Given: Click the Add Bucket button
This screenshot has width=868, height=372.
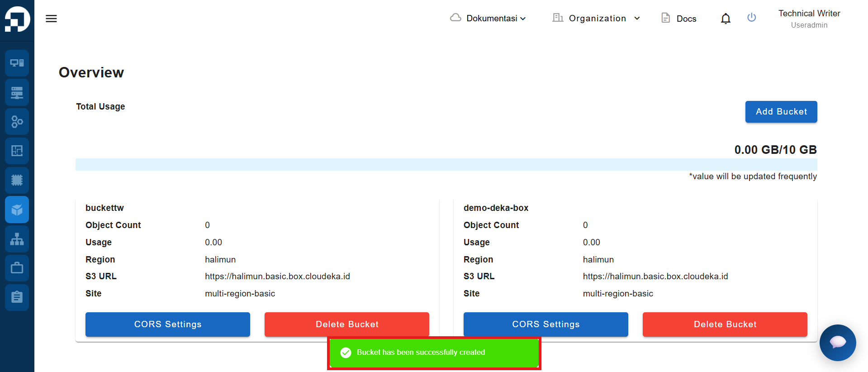Looking at the screenshot, I should [x=781, y=112].
